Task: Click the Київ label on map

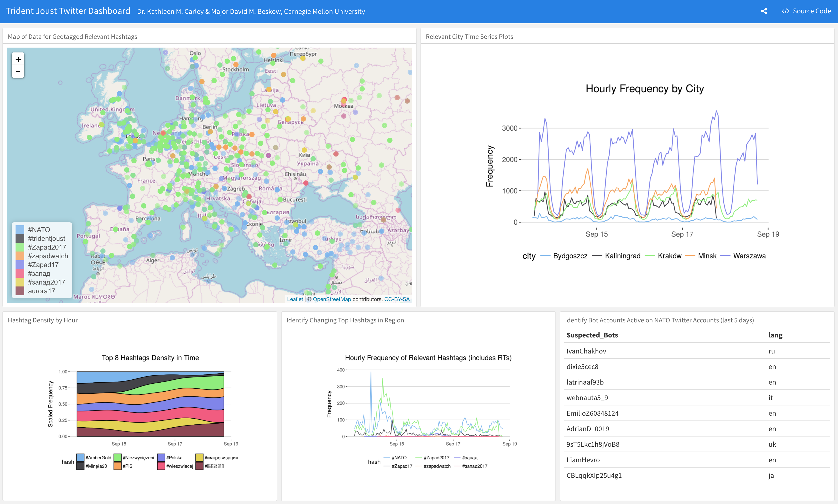Action: (304, 155)
